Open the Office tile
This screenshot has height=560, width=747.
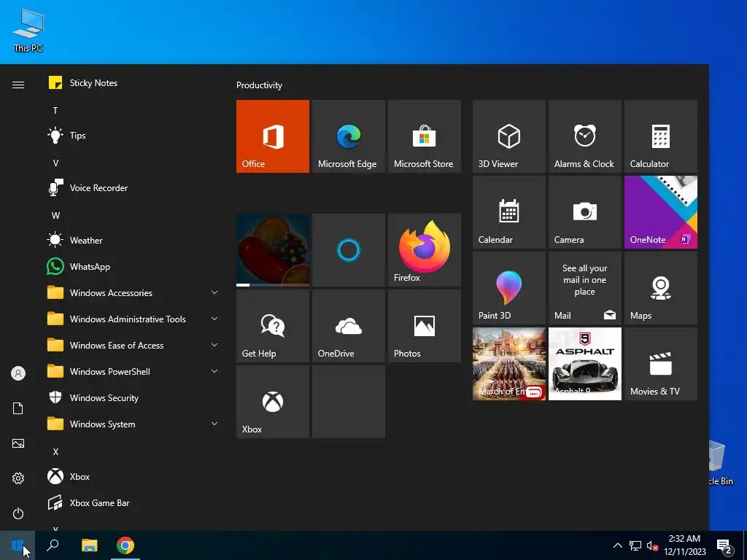(x=273, y=136)
